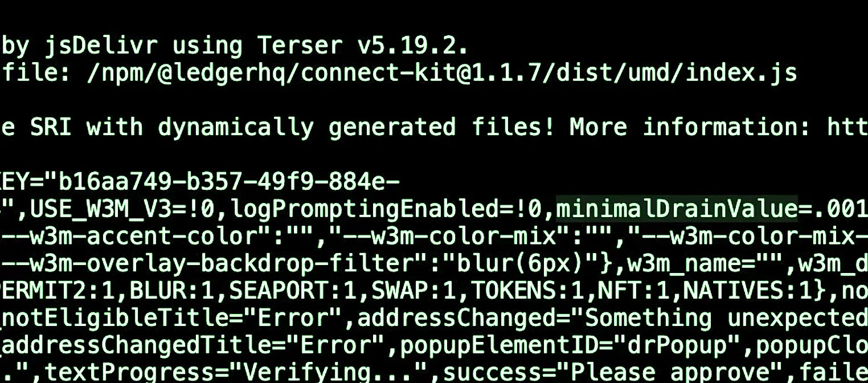Click the --w3m-overlay-backdrop-filter property
The image size is (868, 383).
click(x=178, y=264)
